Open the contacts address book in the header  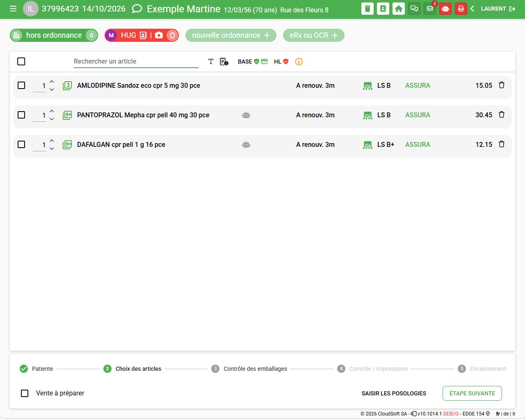(383, 9)
